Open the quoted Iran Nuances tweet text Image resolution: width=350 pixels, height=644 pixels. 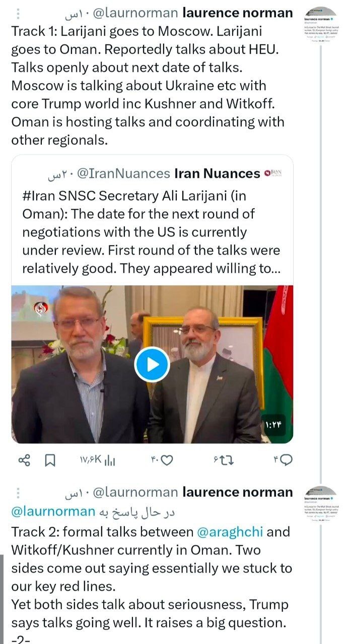pyautogui.click(x=151, y=232)
